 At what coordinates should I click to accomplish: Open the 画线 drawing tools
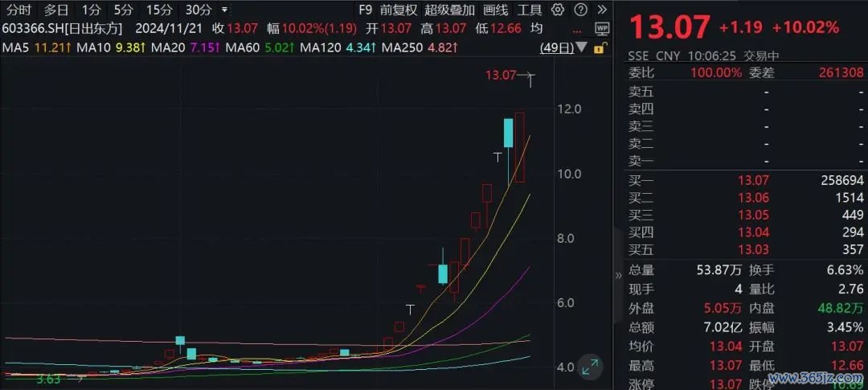(x=495, y=10)
